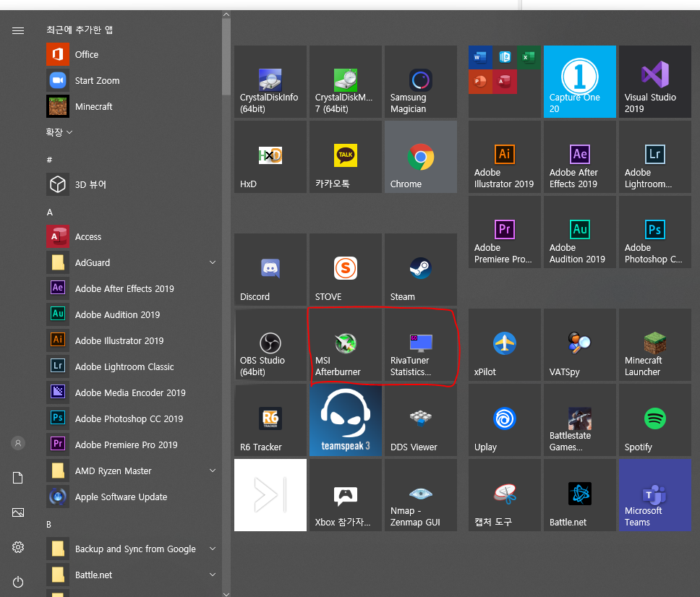Launch the OBS Studio (64bit) tile
The height and width of the screenshot is (597, 700).
point(270,345)
